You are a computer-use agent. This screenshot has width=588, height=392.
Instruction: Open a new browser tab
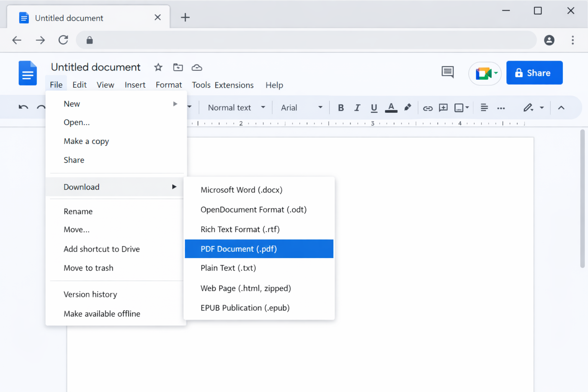185,17
